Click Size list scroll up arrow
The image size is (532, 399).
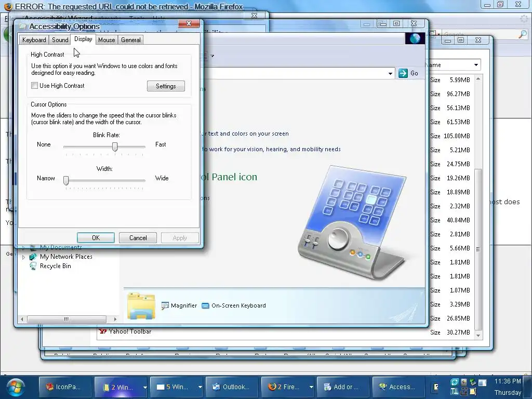(x=478, y=79)
